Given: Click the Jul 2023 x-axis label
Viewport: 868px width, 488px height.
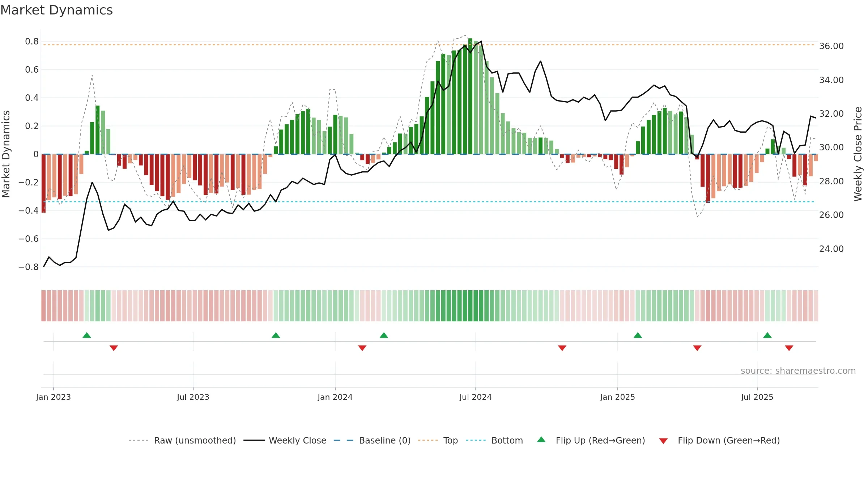Looking at the screenshot, I should (x=193, y=397).
